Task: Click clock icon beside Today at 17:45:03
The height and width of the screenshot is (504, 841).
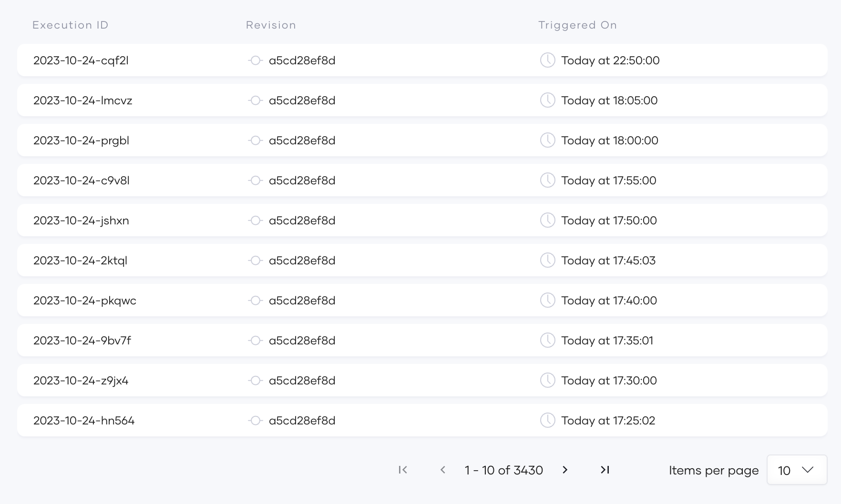Action: (x=547, y=261)
